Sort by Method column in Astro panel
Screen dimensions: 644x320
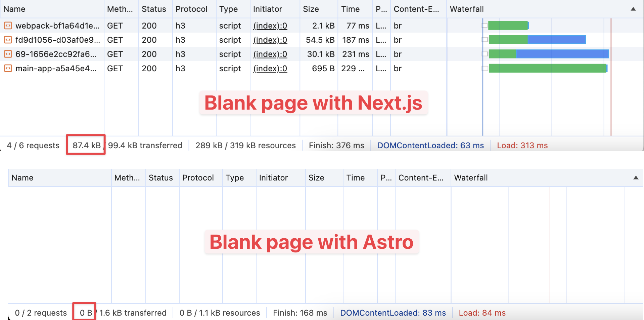[128, 178]
